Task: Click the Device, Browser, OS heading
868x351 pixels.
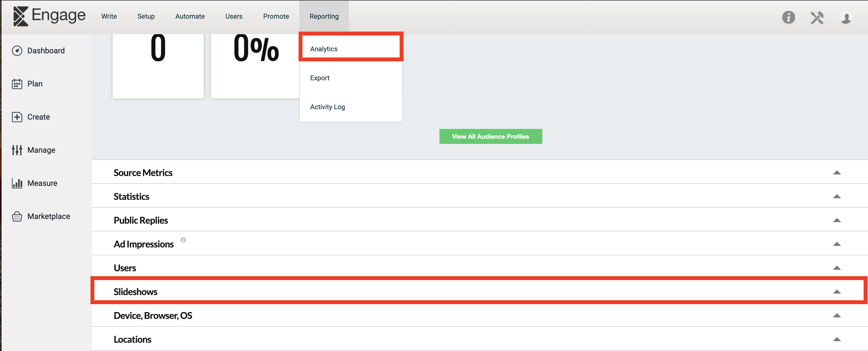Action: pos(153,315)
